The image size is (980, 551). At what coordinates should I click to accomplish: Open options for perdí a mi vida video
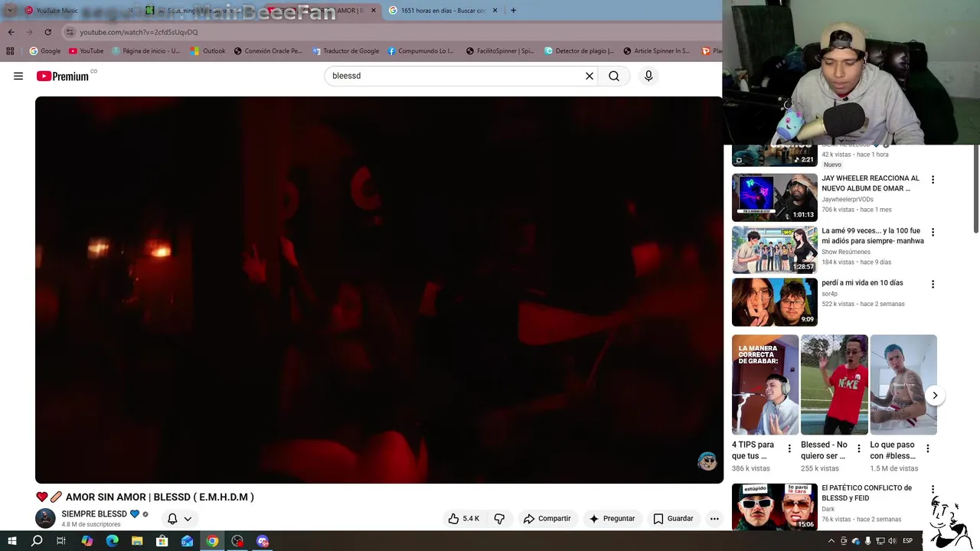point(933,284)
